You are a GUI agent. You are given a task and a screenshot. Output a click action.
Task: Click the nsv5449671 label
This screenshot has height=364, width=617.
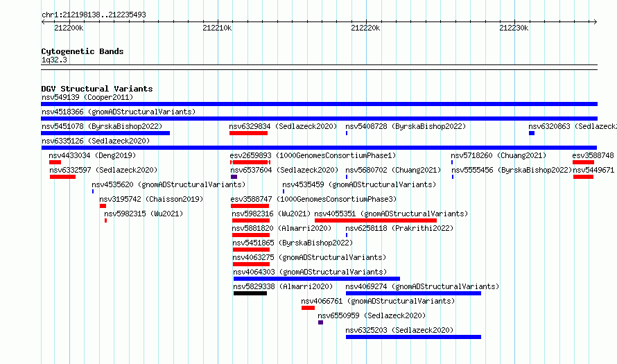(593, 170)
